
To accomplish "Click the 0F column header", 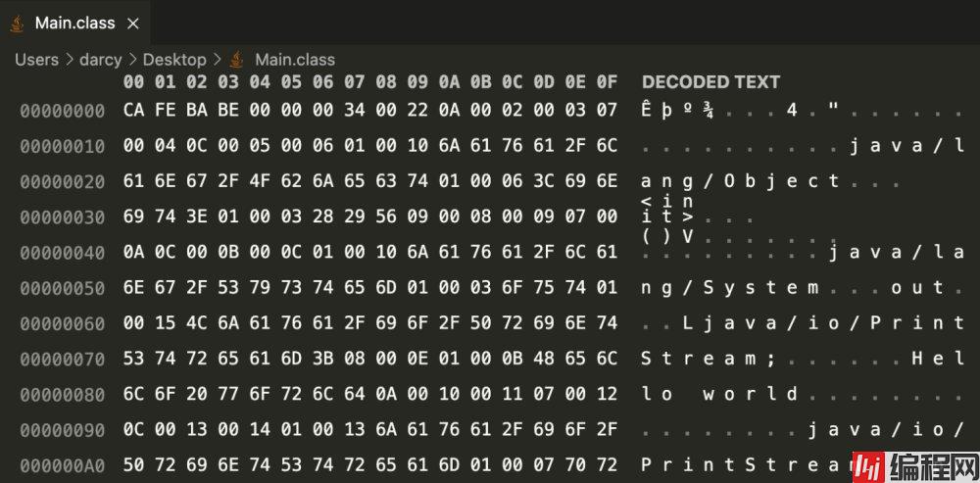I will (x=607, y=82).
